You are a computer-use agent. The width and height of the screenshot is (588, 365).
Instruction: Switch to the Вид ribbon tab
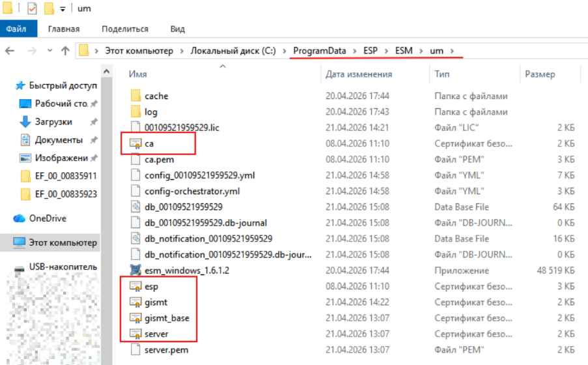click(177, 29)
